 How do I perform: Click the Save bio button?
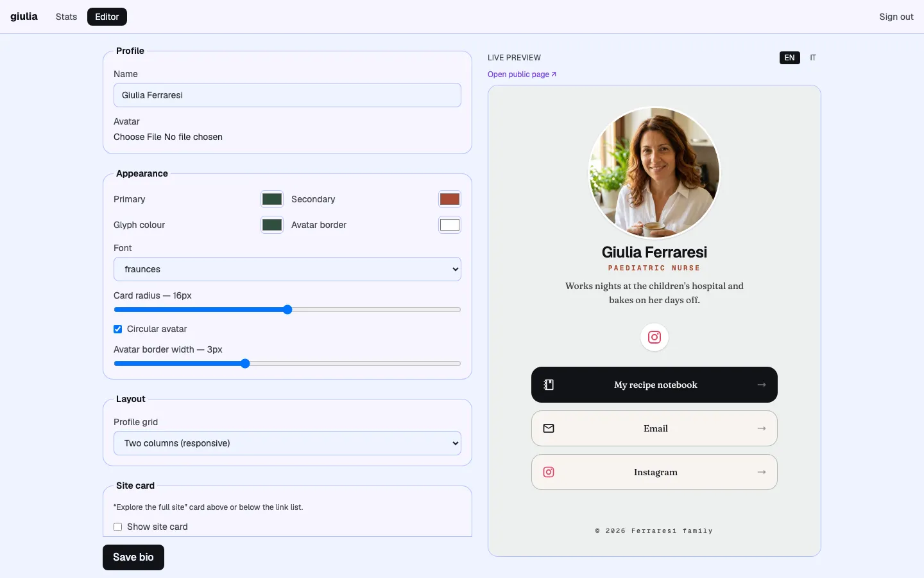(x=133, y=557)
